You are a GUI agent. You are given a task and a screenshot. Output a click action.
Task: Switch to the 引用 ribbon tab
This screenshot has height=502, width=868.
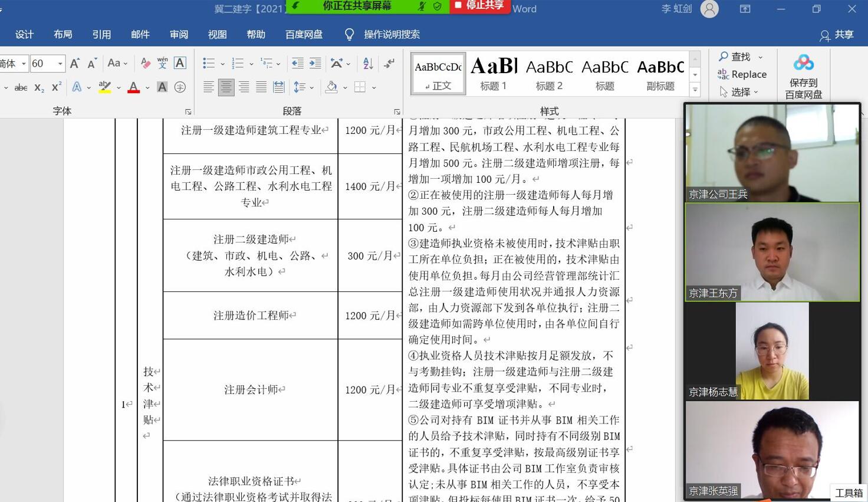pyautogui.click(x=101, y=35)
